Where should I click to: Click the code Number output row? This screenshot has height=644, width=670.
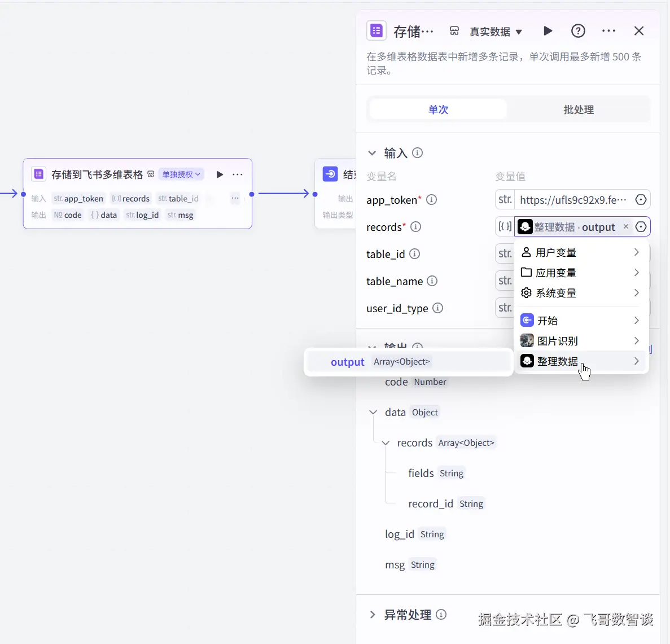click(x=415, y=382)
